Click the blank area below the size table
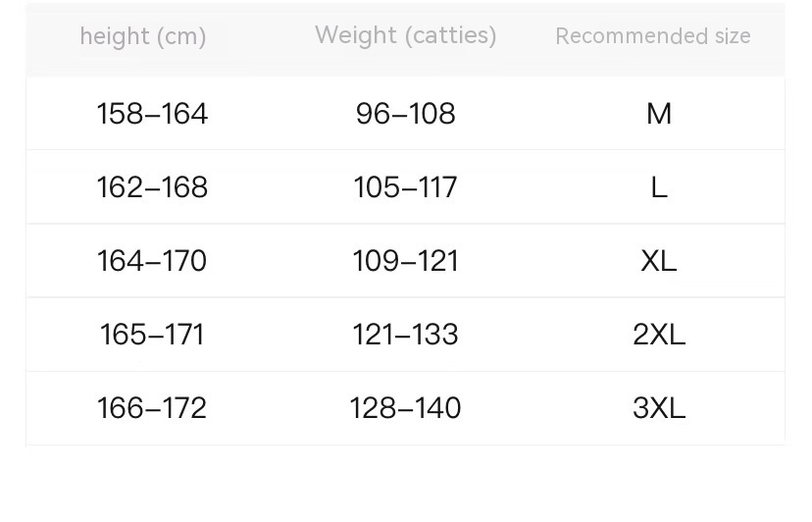Image resolution: width=812 pixels, height=522 pixels. (x=405, y=484)
